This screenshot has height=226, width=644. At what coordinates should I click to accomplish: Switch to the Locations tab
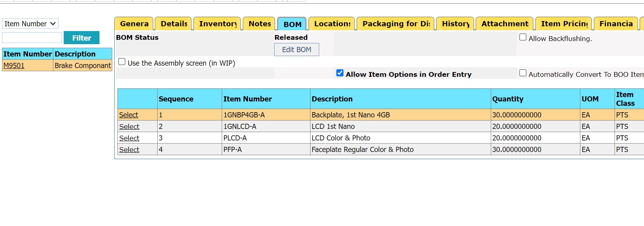(332, 24)
